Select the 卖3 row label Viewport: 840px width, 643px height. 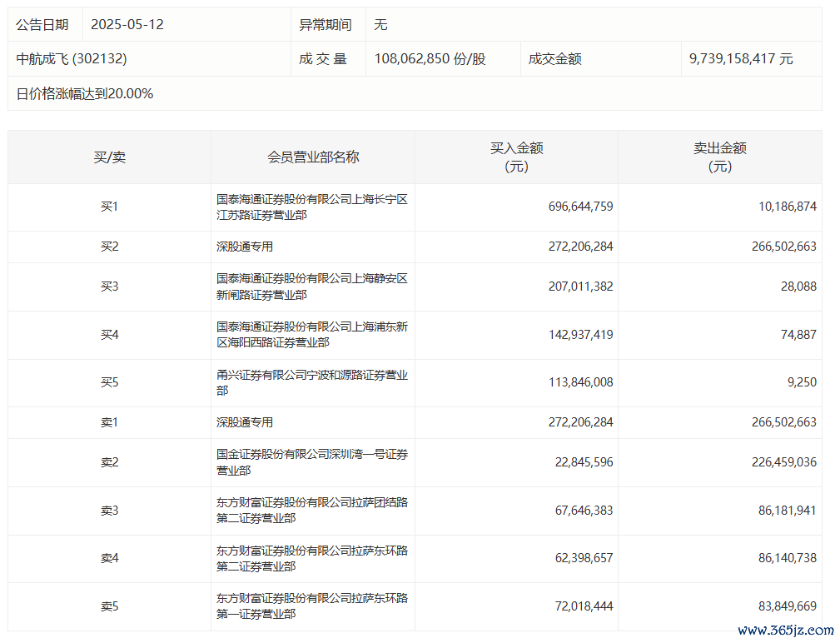click(109, 511)
